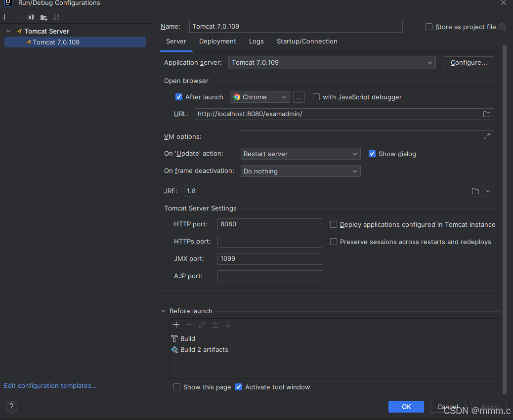Click the right-side vertical scrollbar

pyautogui.click(x=505, y=220)
